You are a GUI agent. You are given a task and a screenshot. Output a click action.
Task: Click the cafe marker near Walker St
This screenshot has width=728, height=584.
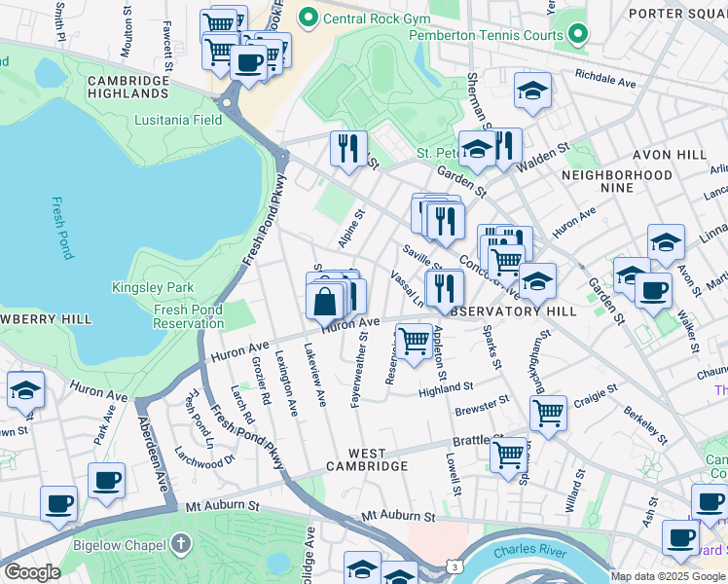pos(653,288)
